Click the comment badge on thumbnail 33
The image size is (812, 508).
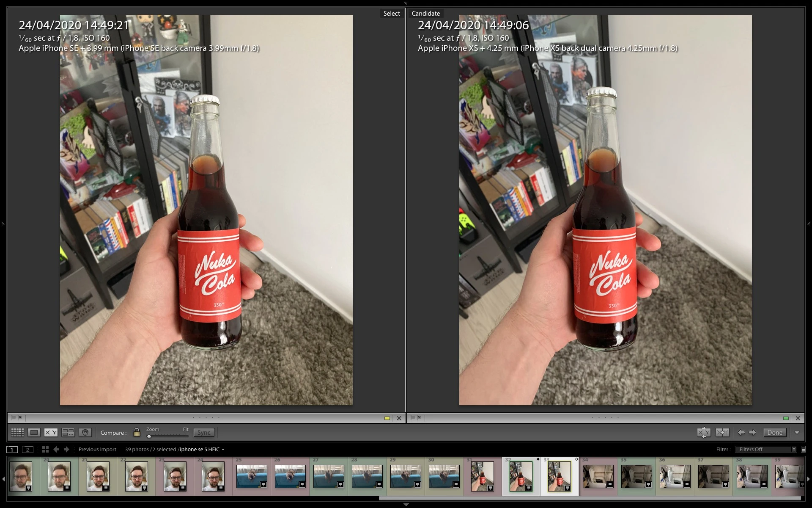click(x=567, y=488)
